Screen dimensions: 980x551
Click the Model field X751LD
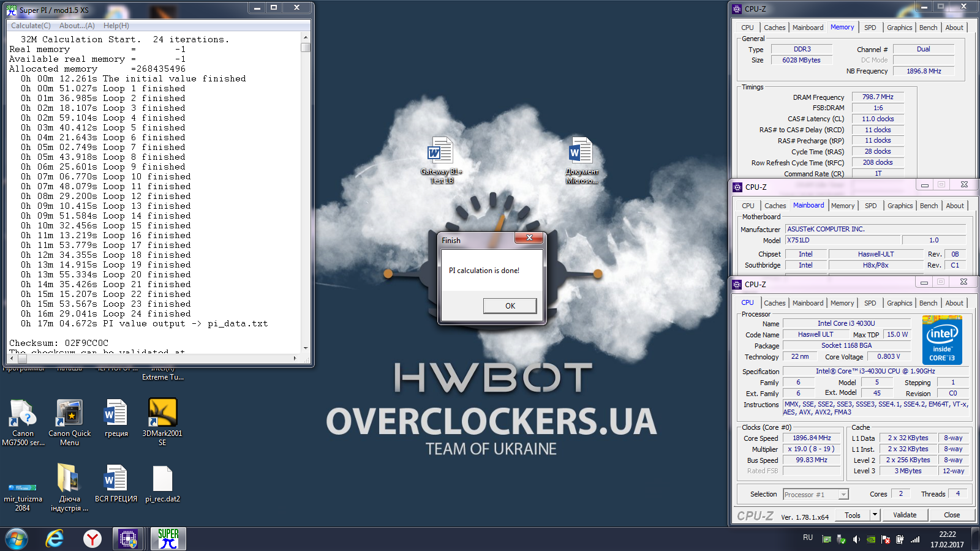tap(843, 240)
